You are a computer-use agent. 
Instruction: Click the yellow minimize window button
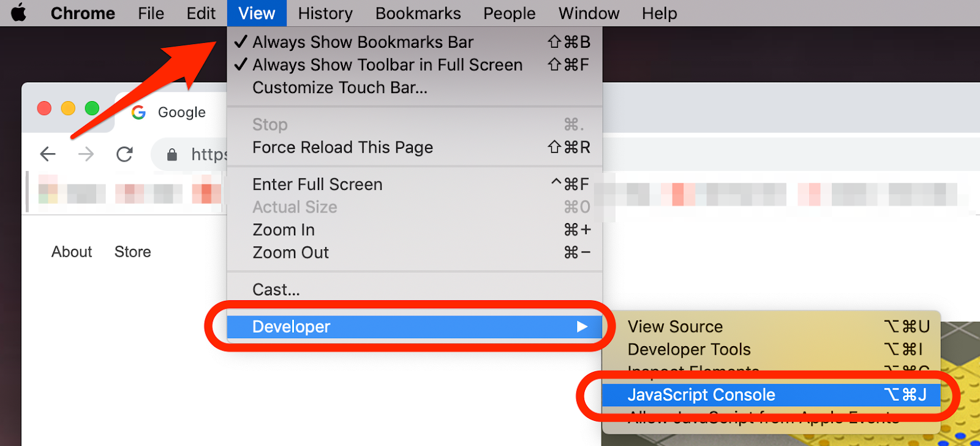(x=68, y=108)
